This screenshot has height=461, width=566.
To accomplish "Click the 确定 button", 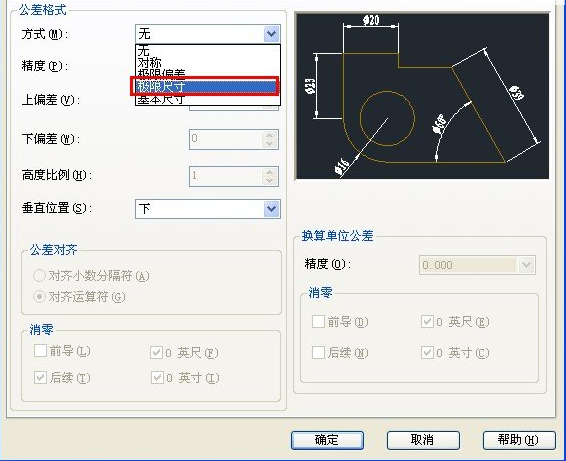I will point(327,440).
